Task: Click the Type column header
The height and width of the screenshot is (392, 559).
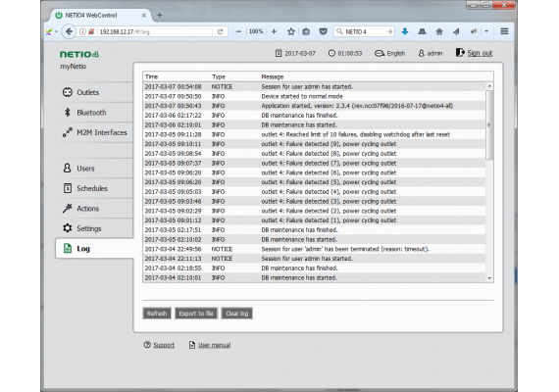Action: tap(219, 76)
